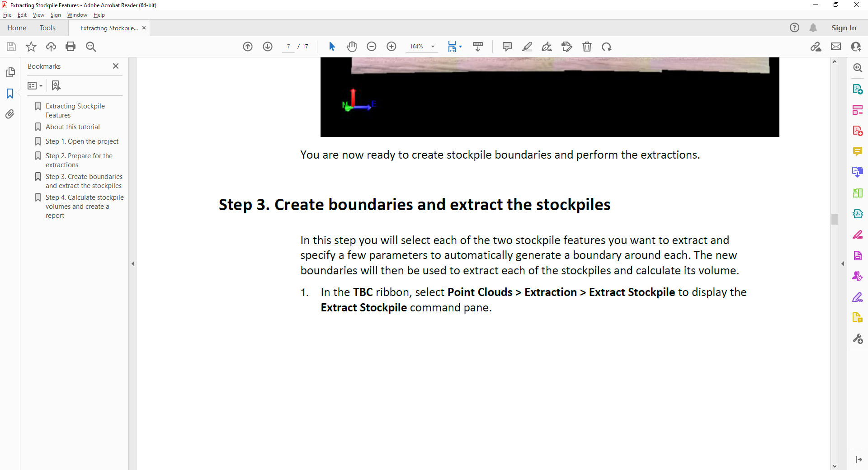
Task: Close the Extracting Stockpile document tab
Action: point(144,28)
